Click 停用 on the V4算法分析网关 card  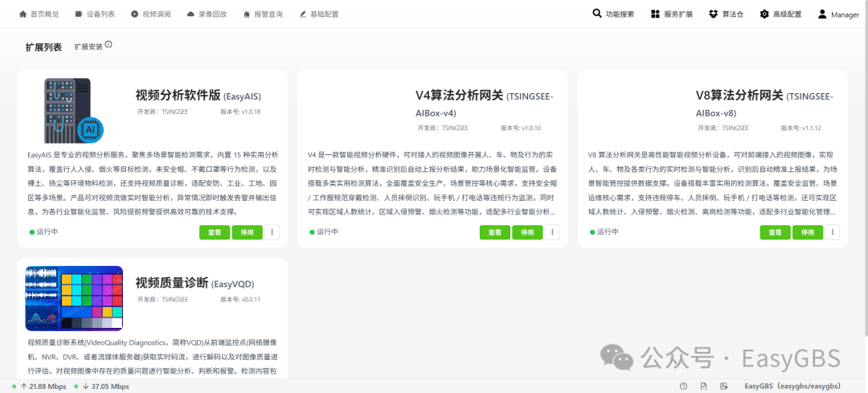click(x=527, y=232)
